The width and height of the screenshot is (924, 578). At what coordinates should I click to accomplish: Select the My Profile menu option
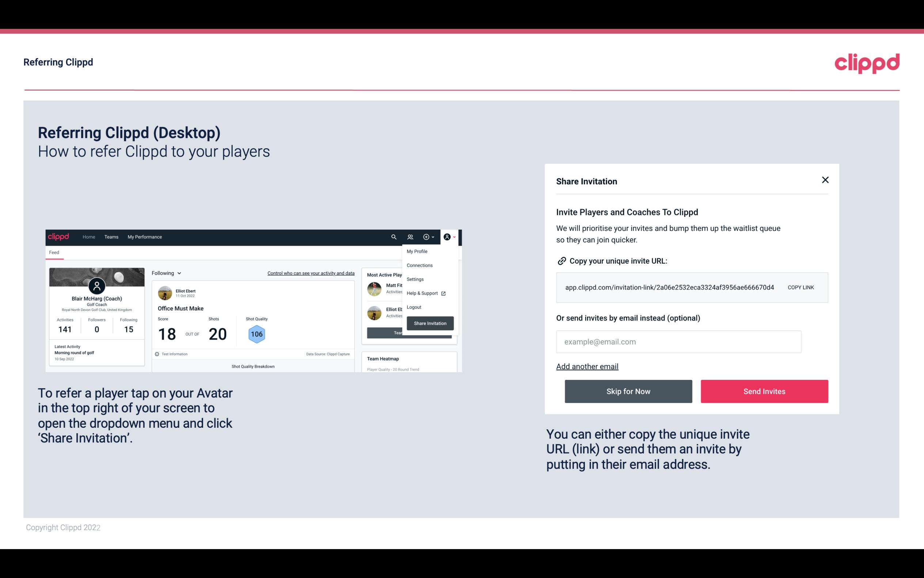pos(417,251)
